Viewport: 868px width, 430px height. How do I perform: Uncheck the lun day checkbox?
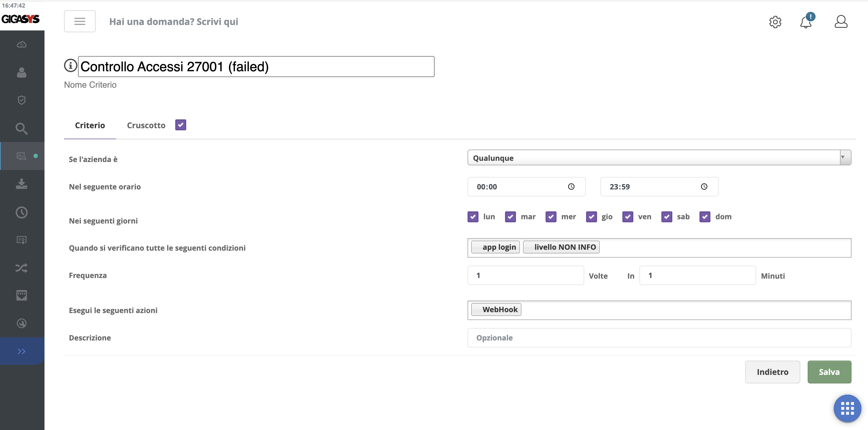473,217
